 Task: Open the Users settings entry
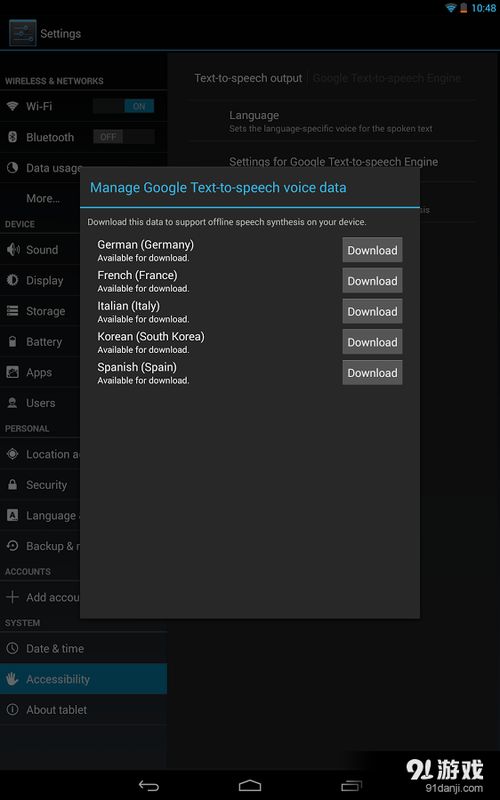pyautogui.click(x=40, y=403)
